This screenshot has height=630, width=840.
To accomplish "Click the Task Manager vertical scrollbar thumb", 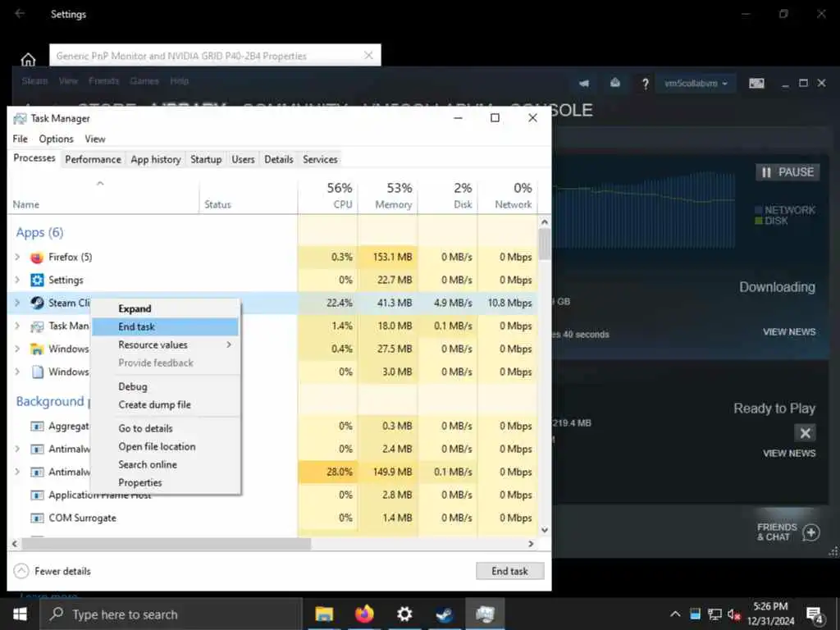I will click(x=545, y=244).
